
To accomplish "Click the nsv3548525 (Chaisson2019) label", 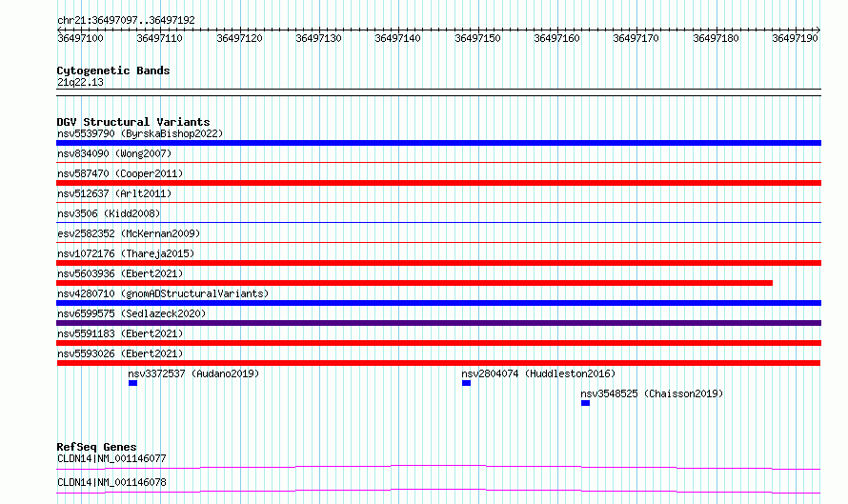I will (652, 393).
